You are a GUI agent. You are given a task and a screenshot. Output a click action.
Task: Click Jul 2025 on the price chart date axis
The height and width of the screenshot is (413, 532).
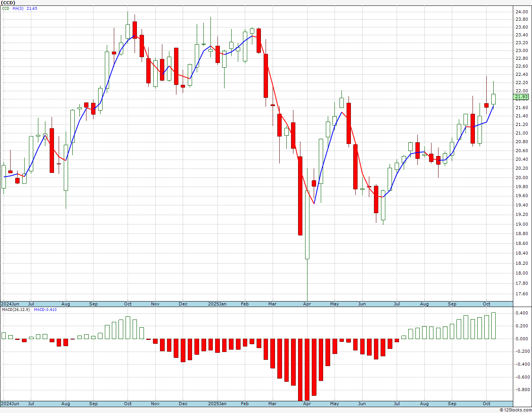(x=397, y=304)
